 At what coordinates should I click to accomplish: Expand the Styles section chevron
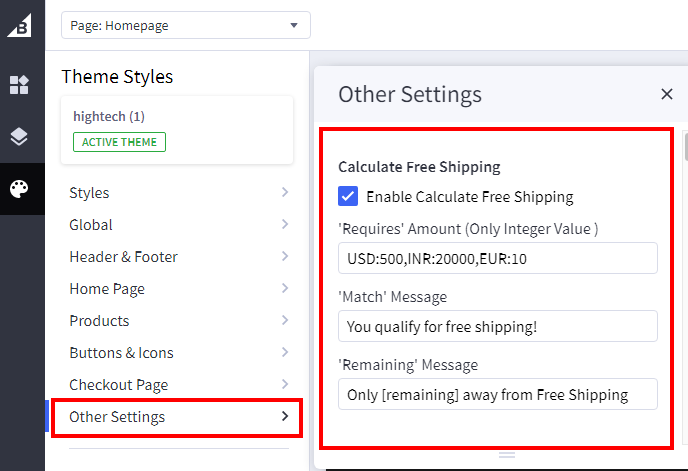click(x=285, y=192)
